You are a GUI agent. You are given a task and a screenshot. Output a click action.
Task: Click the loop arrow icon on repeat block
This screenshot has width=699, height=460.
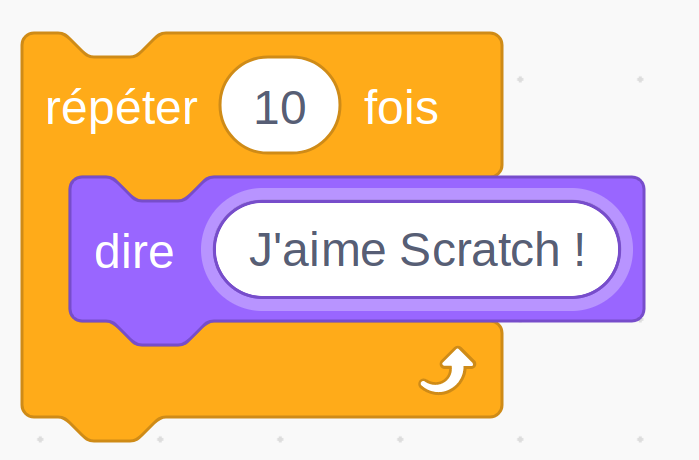[x=448, y=370]
